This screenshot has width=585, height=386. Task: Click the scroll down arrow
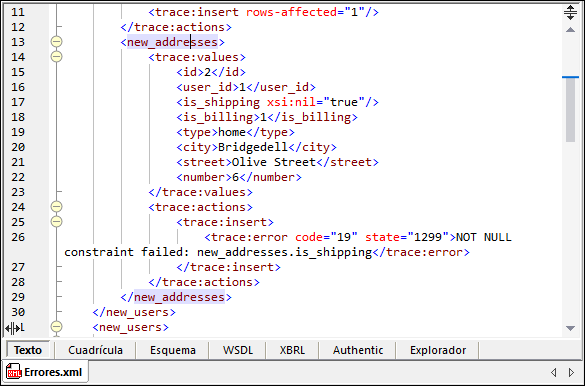(570, 328)
